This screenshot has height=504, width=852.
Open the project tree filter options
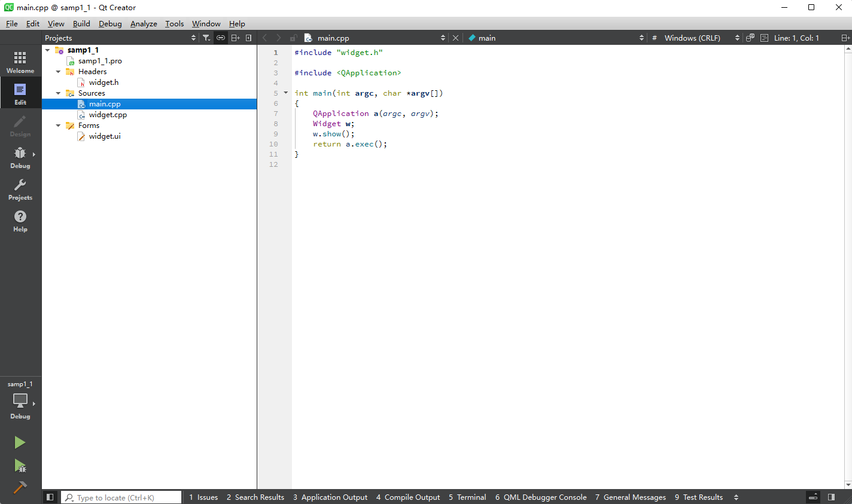pos(206,38)
